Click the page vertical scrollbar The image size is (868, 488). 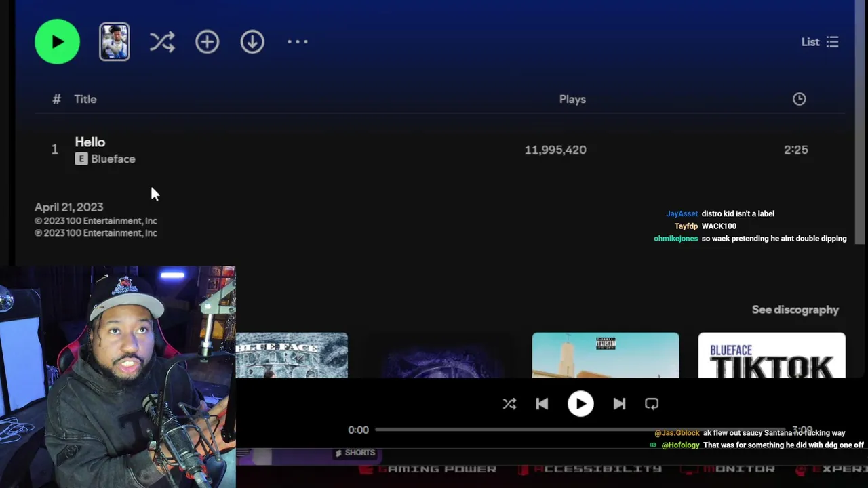pyautogui.click(x=861, y=122)
